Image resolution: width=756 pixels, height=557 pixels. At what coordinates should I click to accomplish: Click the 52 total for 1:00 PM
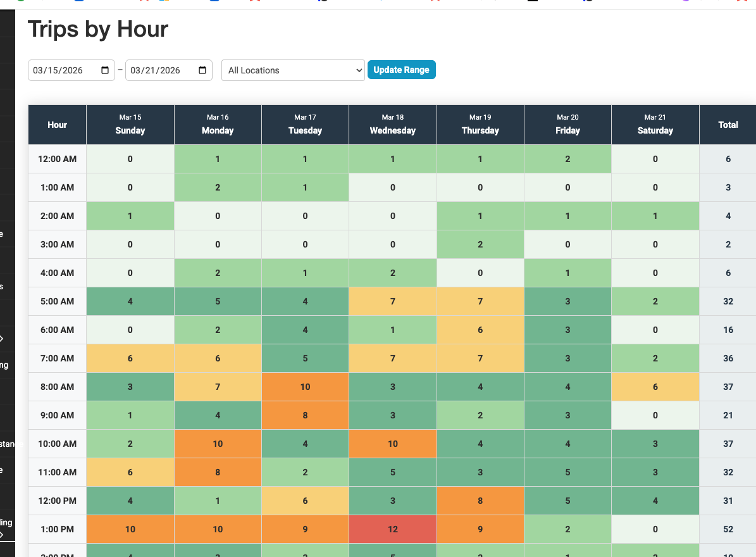click(x=728, y=529)
